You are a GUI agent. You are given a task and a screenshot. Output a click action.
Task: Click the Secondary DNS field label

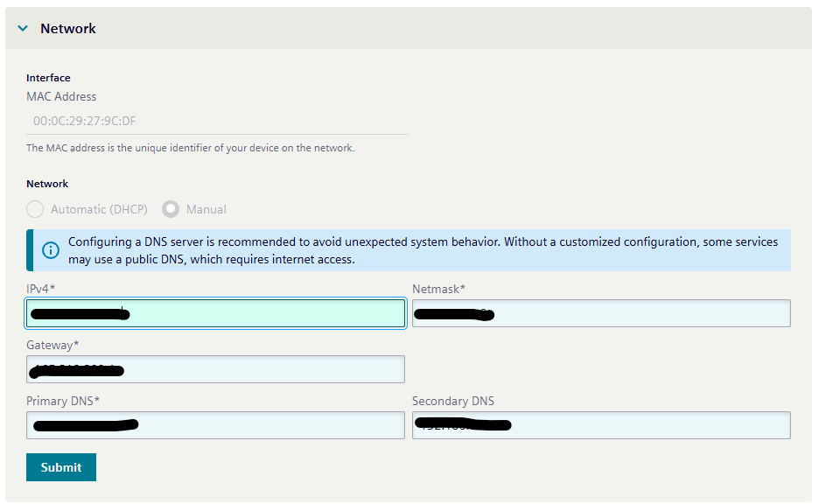pyautogui.click(x=452, y=401)
